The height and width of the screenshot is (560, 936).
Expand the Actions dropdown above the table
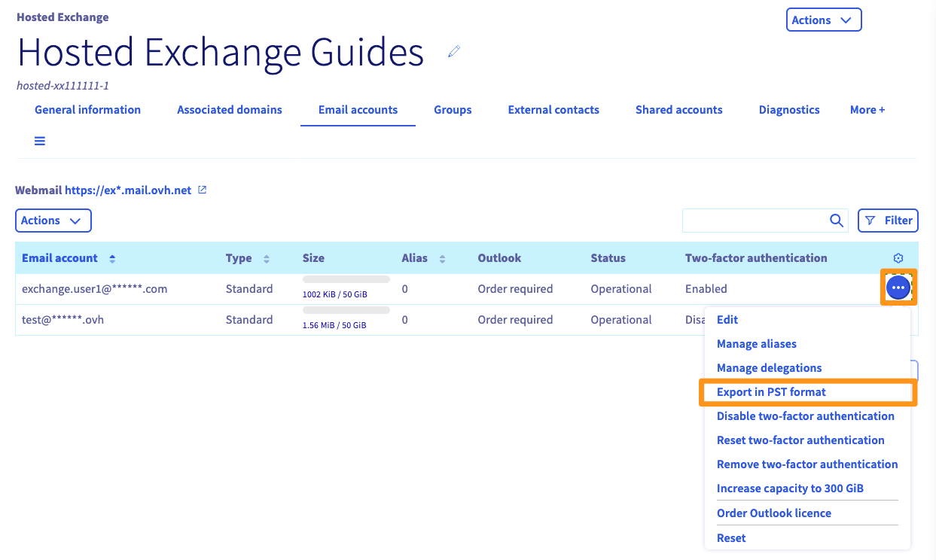tap(53, 221)
